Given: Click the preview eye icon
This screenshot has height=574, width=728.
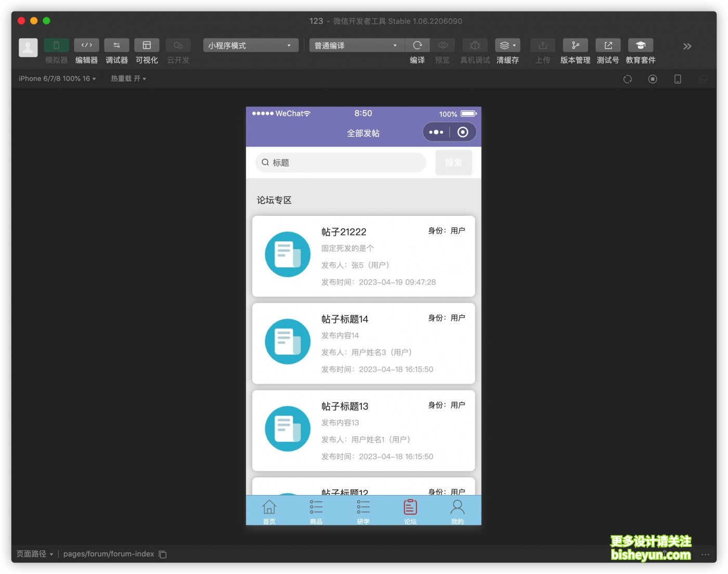Looking at the screenshot, I should tap(443, 45).
